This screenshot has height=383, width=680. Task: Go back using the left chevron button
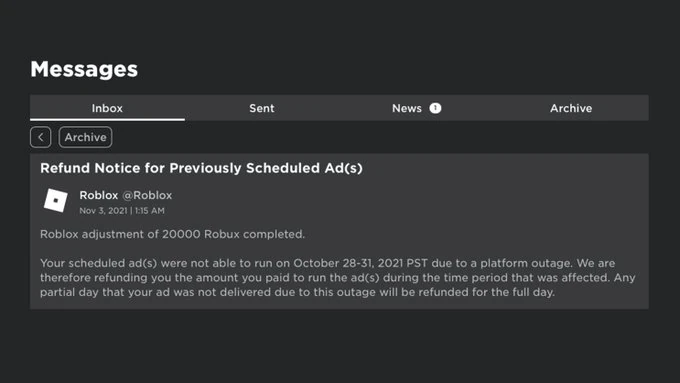(41, 137)
